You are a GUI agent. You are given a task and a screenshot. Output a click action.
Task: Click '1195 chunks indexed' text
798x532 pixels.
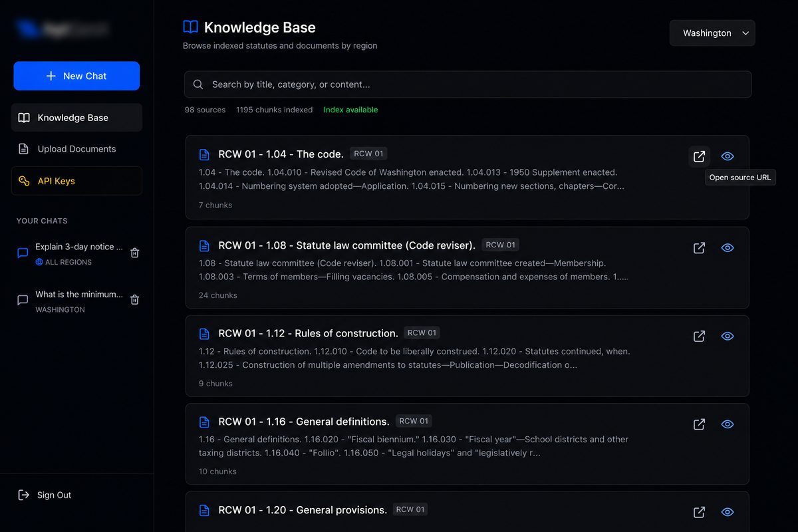tap(274, 110)
